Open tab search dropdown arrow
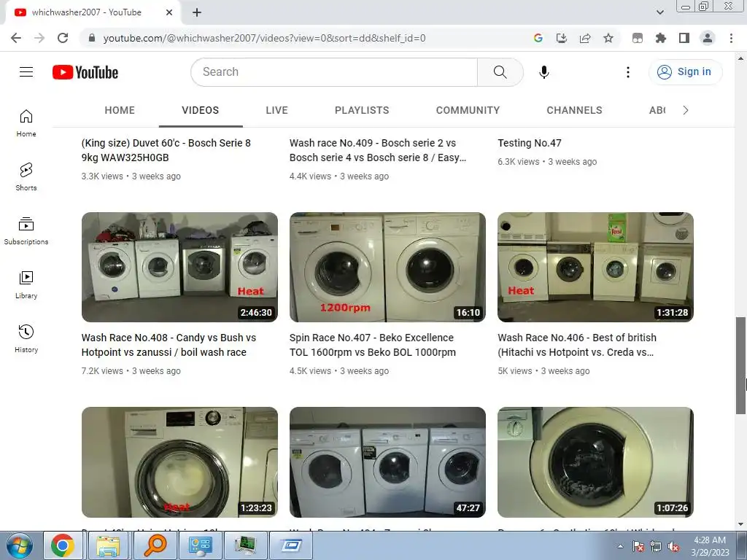 pyautogui.click(x=659, y=12)
